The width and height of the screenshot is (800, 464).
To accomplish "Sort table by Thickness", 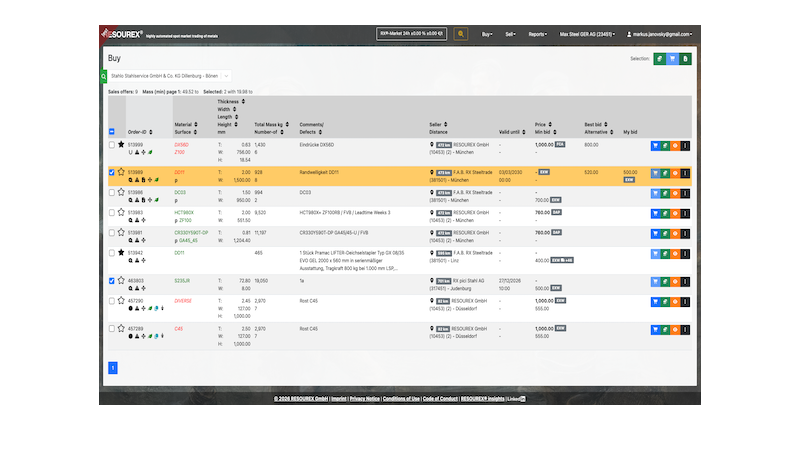I will pyautogui.click(x=231, y=102).
